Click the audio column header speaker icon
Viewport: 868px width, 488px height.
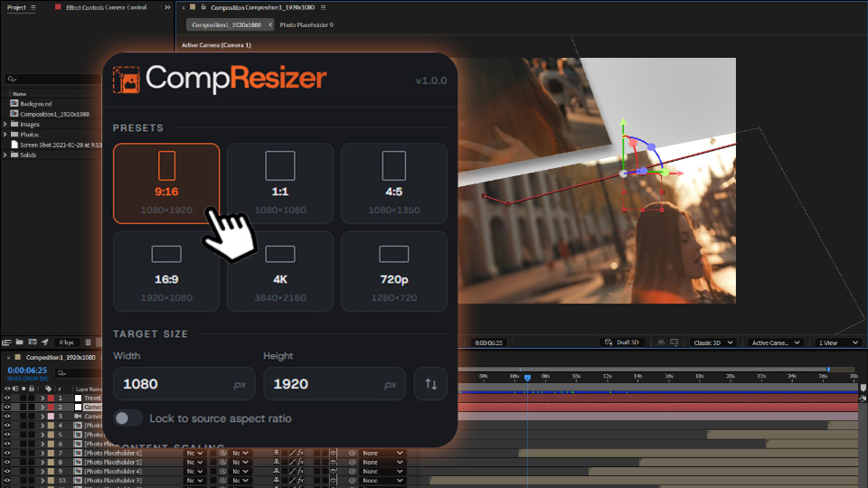click(15, 389)
